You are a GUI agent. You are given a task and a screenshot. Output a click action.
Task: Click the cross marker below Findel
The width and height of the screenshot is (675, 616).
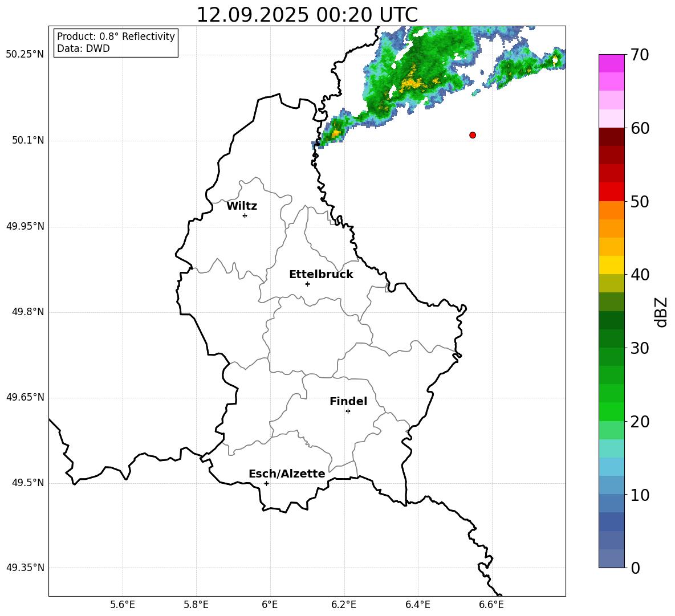coord(348,411)
